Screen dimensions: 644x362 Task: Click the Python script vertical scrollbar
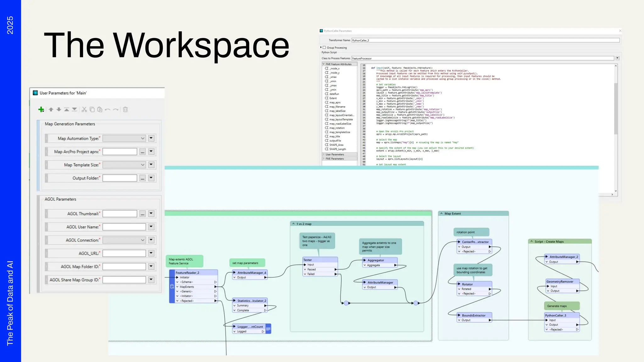coord(616,108)
